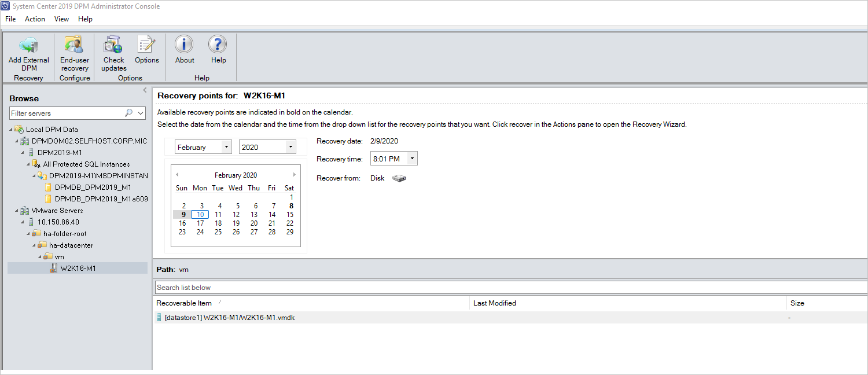Screen dimensions: 868x375
Task: Open the February month dropdown
Action: point(226,146)
